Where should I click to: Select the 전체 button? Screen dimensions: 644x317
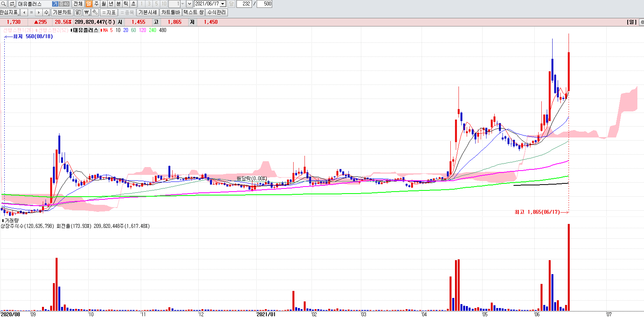78,4
